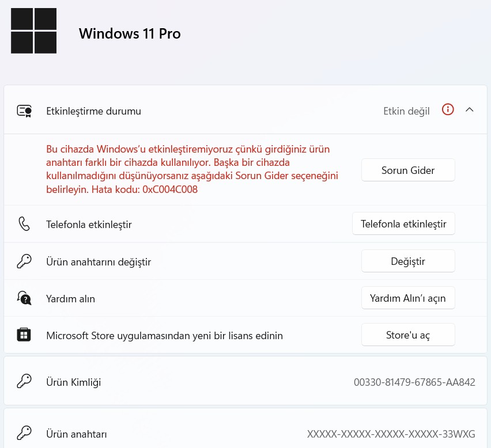The height and width of the screenshot is (448, 491).
Task: Click the Ürün Kimliği label
Action: 74,382
